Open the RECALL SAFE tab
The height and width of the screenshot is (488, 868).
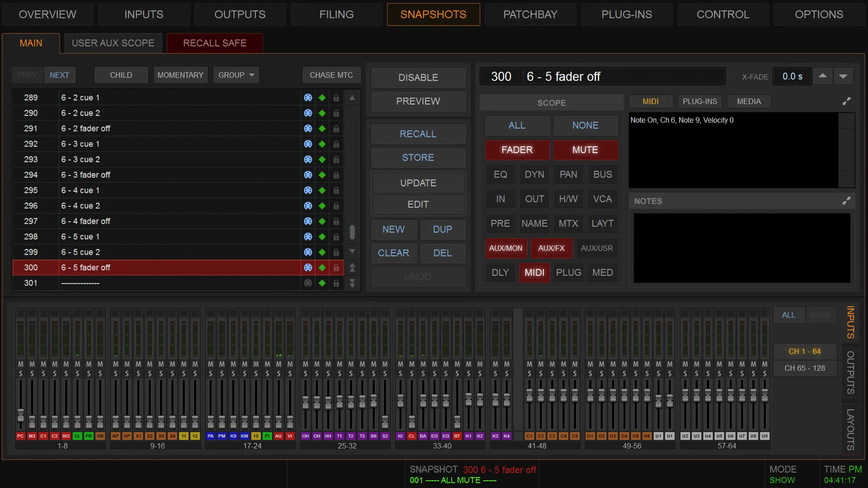click(214, 43)
